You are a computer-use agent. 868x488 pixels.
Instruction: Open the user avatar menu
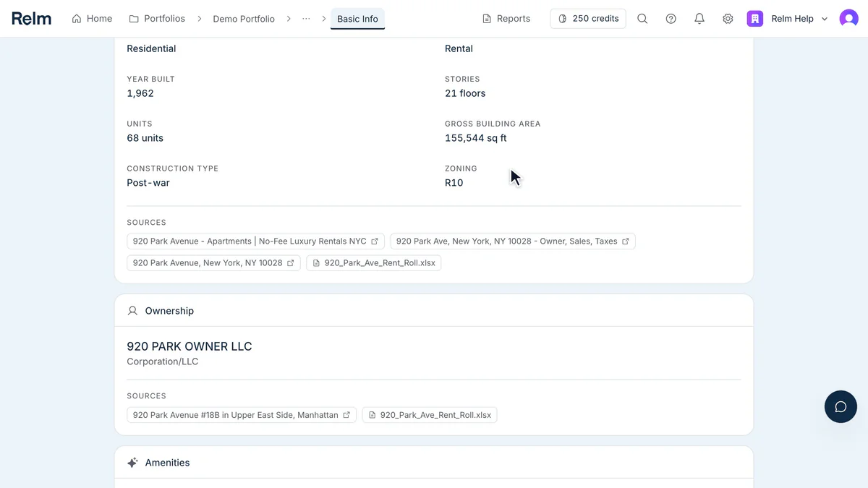(848, 19)
